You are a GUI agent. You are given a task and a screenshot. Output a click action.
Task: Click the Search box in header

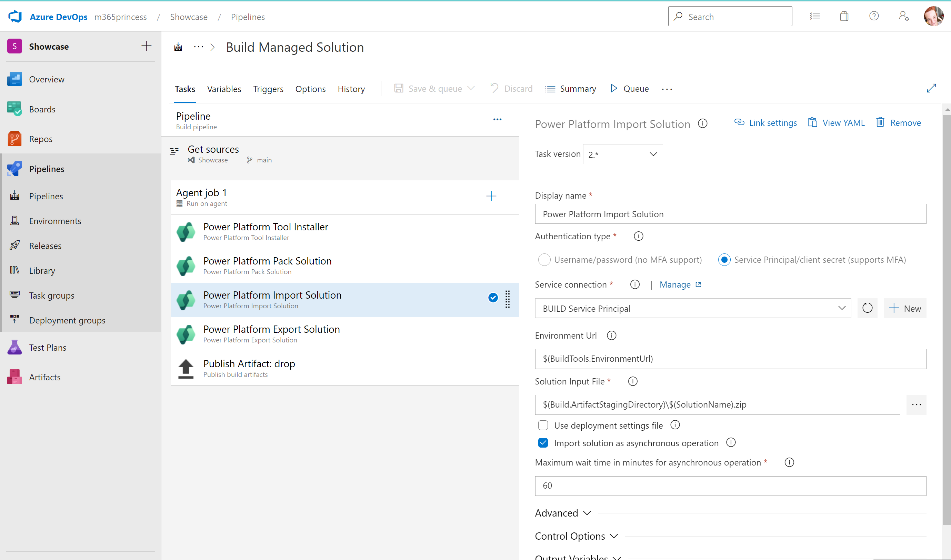click(730, 16)
